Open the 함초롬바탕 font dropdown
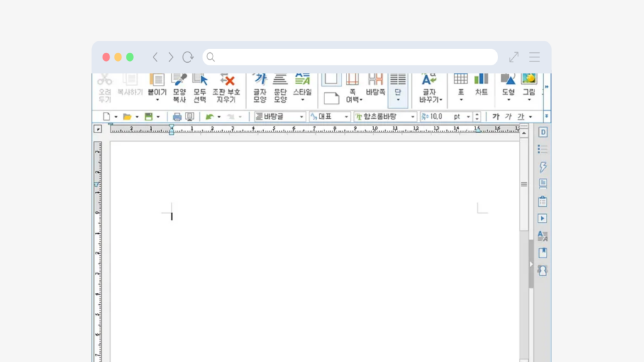The width and height of the screenshot is (644, 362). 413,117
